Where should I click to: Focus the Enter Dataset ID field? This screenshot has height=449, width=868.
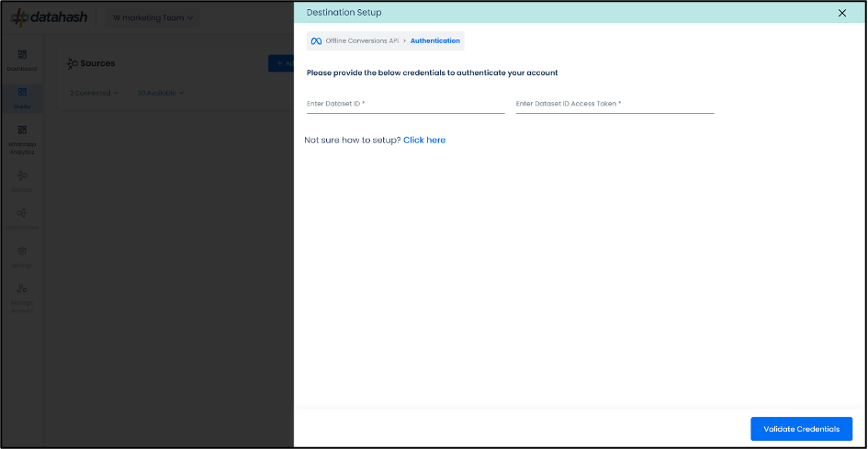[x=406, y=104]
